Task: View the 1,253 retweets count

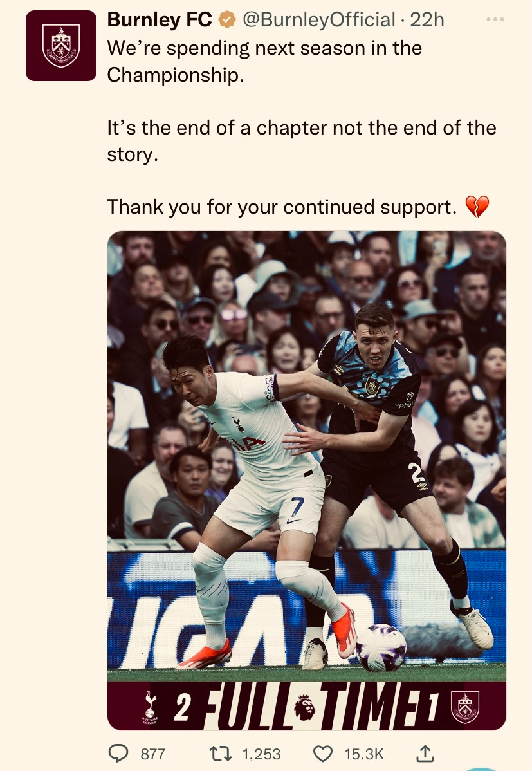Action: (x=262, y=754)
